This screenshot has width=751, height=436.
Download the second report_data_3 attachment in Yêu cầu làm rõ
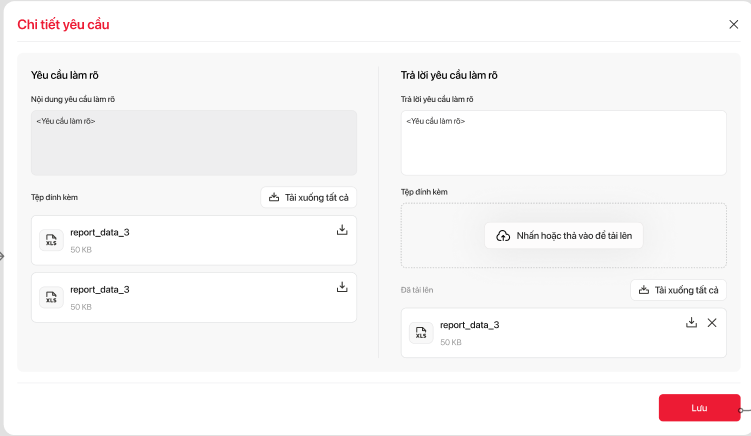tap(342, 287)
